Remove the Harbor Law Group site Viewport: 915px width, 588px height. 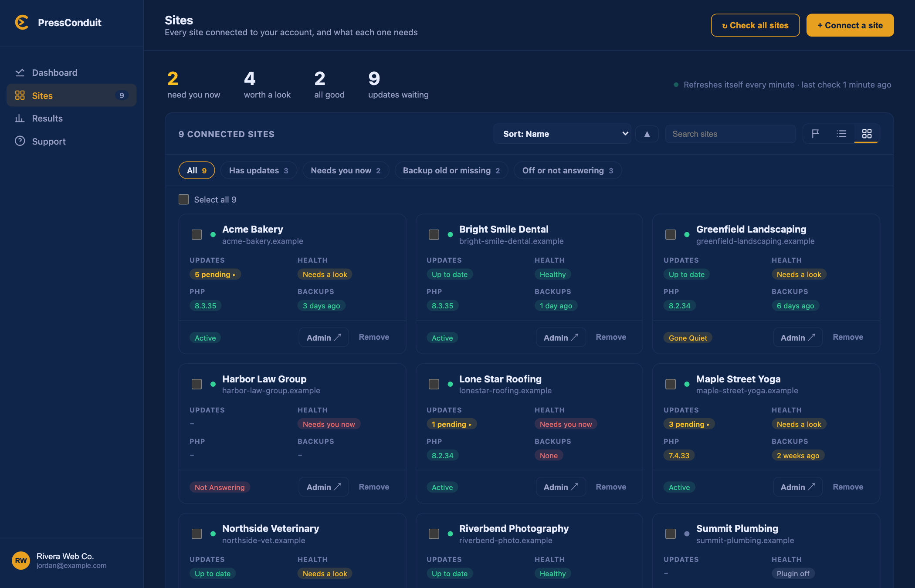(374, 487)
